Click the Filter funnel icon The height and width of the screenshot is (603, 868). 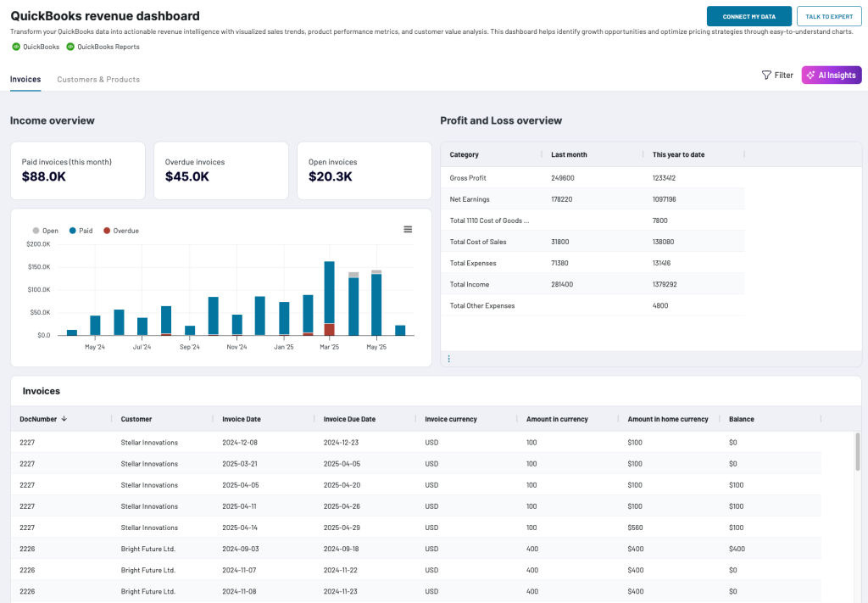click(766, 75)
